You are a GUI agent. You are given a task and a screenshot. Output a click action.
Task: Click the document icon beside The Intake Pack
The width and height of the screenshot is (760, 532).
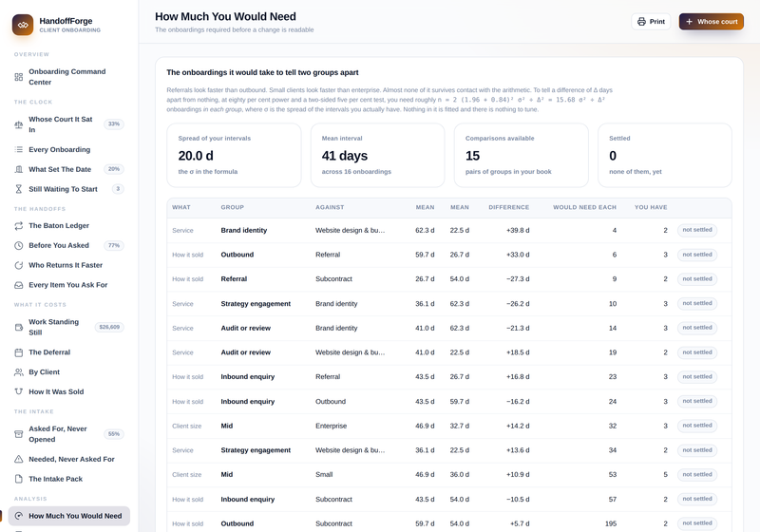click(x=18, y=479)
